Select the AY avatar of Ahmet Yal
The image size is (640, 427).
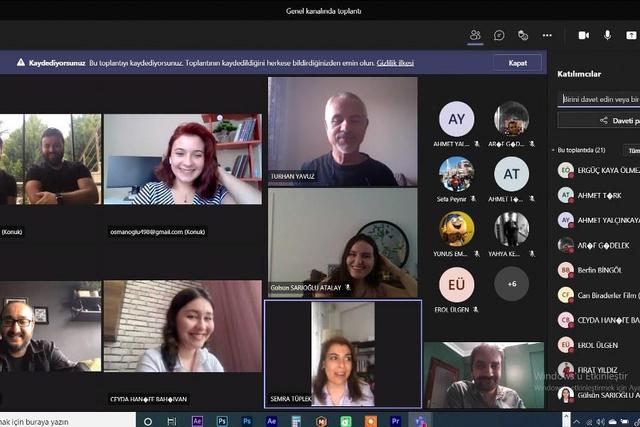(x=456, y=119)
